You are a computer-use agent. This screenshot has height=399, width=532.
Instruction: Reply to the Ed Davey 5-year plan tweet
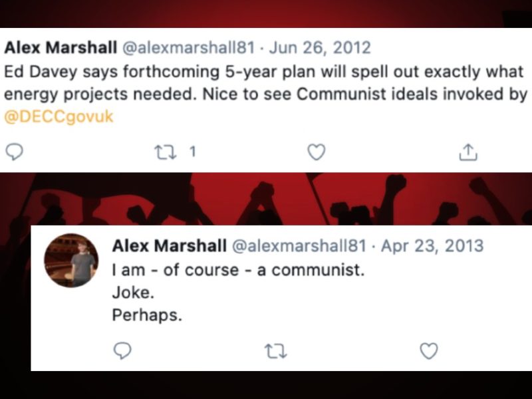point(14,152)
